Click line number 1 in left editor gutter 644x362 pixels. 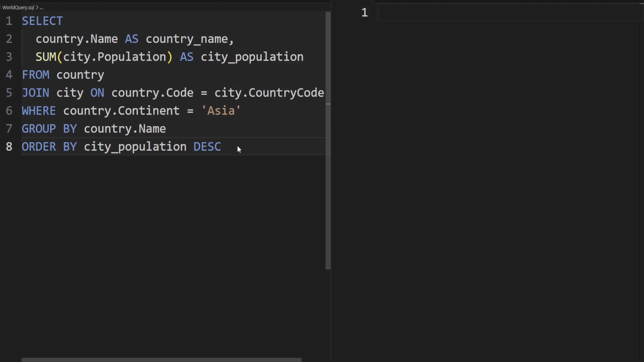(x=9, y=21)
